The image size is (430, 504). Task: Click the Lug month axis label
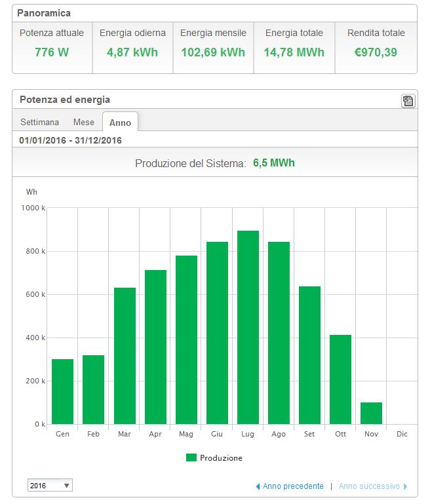point(248,434)
